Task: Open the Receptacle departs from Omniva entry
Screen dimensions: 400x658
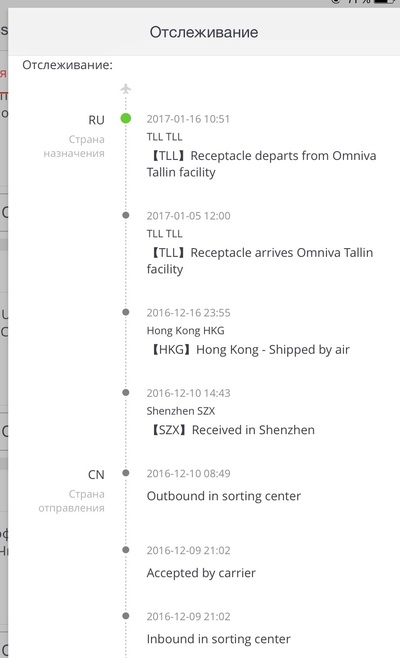Action: [261, 164]
